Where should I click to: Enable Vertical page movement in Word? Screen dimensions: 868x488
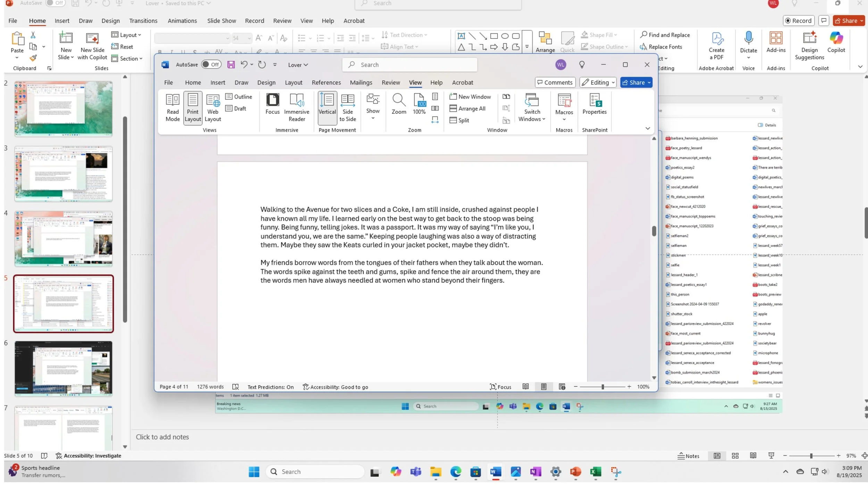(327, 108)
